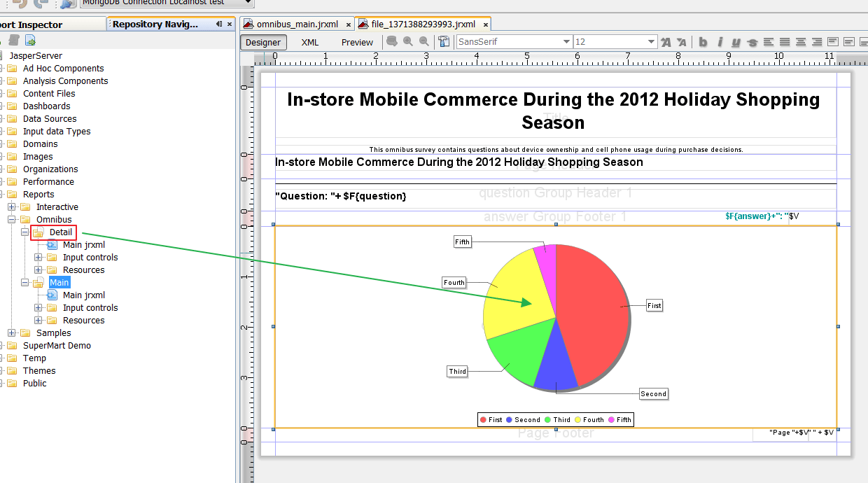The width and height of the screenshot is (868, 483).
Task: Click the zoom out magnifier icon
Action: [424, 42]
